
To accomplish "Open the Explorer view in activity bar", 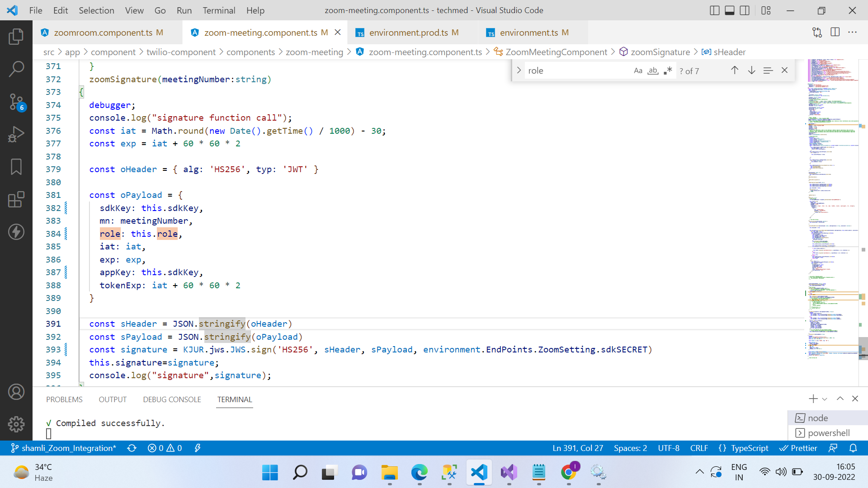I will [x=16, y=37].
